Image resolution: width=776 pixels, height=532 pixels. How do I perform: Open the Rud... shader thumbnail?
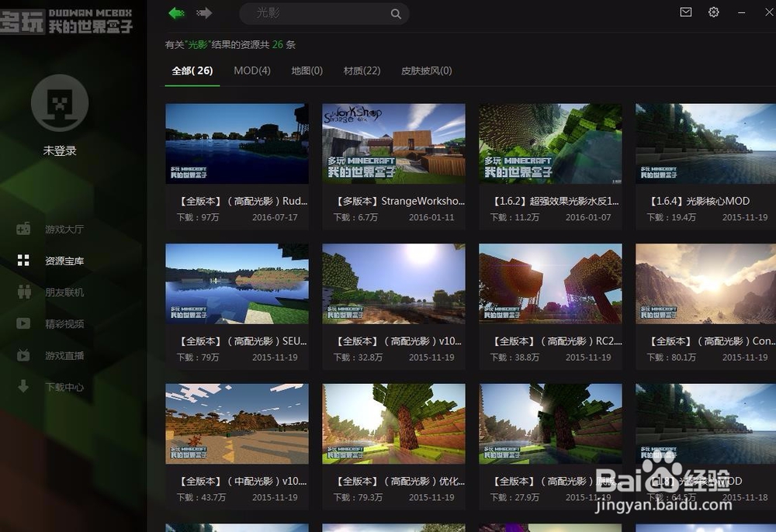coord(237,143)
